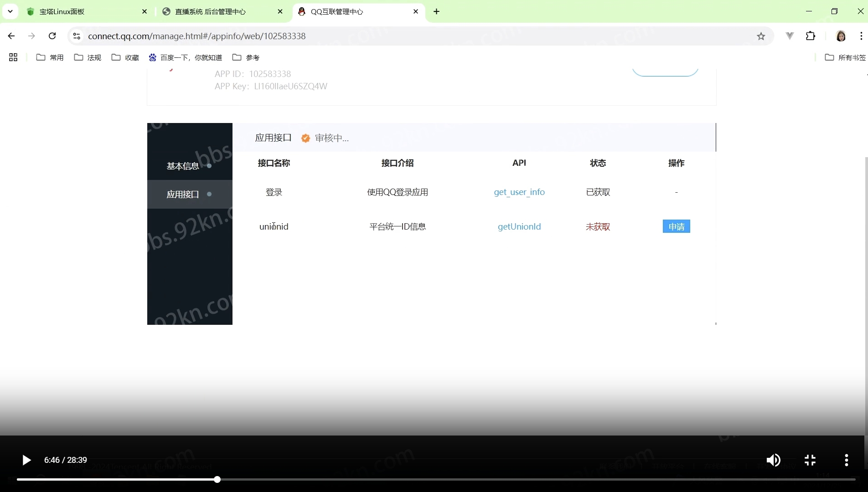View site information icon in address bar
Viewport: 868px width, 492px height.
(77, 36)
